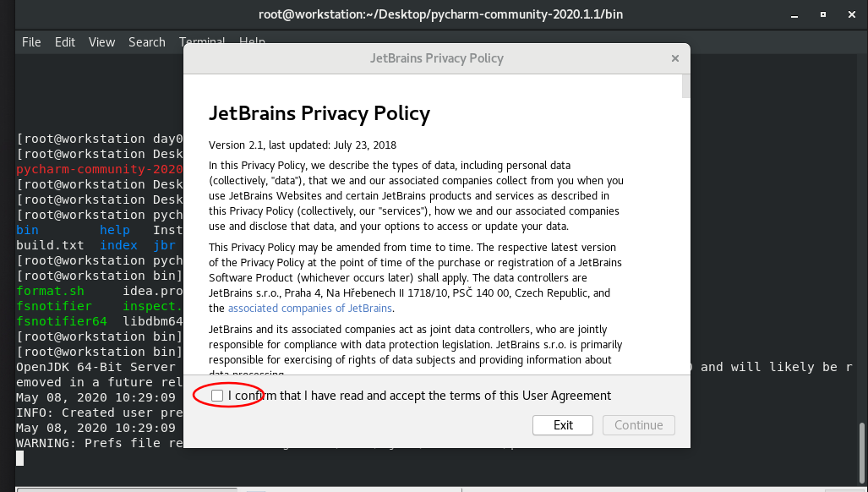Click the 'WARNING: Prefs file' line in the terminal

[x=100, y=443]
